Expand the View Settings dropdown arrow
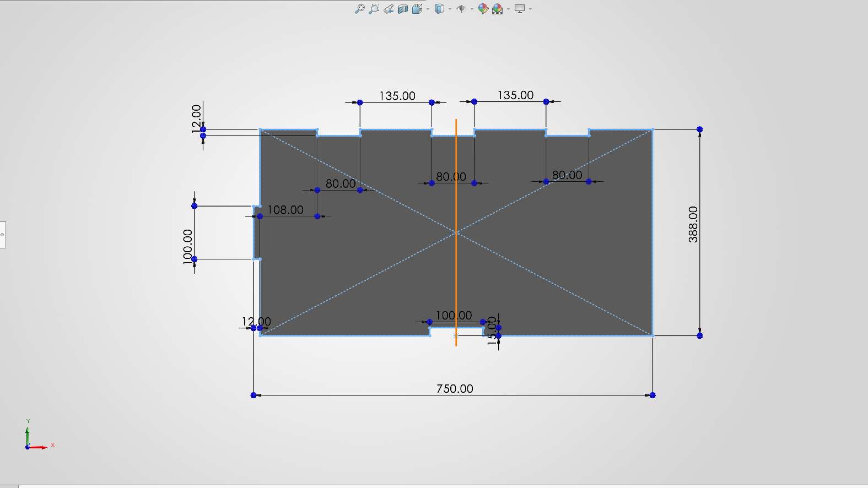Screen dimensions: 868x488 [x=530, y=9]
